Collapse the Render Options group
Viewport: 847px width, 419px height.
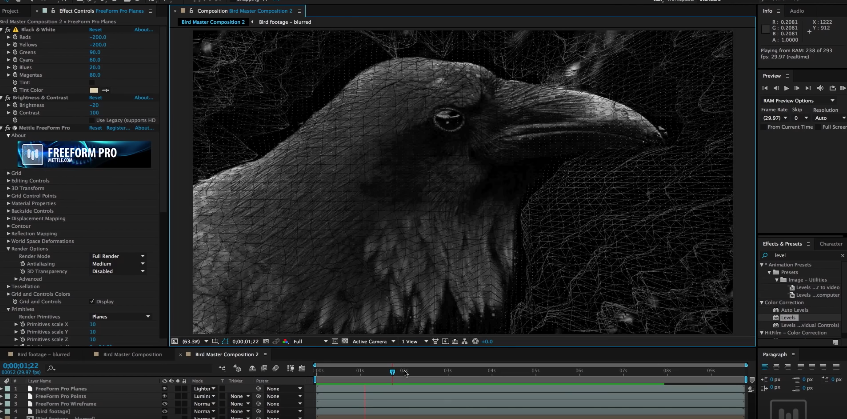(10, 249)
